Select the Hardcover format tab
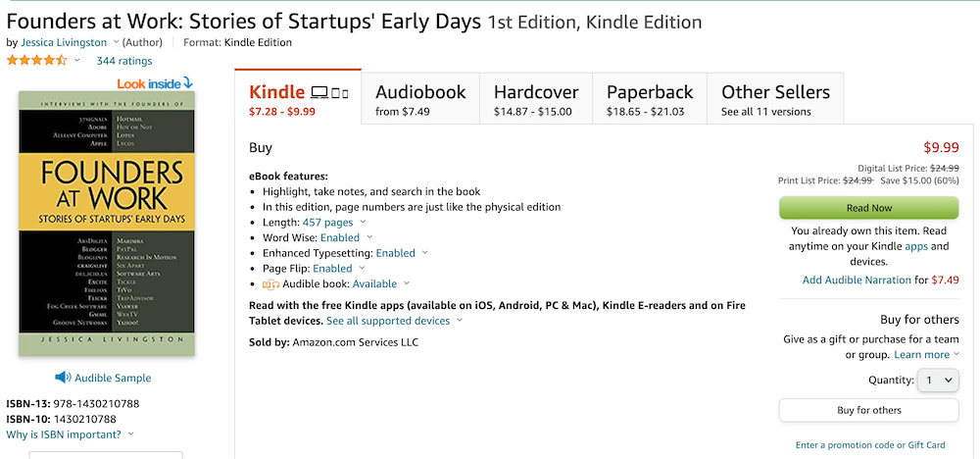This screenshot has height=459, width=980. tap(535, 99)
